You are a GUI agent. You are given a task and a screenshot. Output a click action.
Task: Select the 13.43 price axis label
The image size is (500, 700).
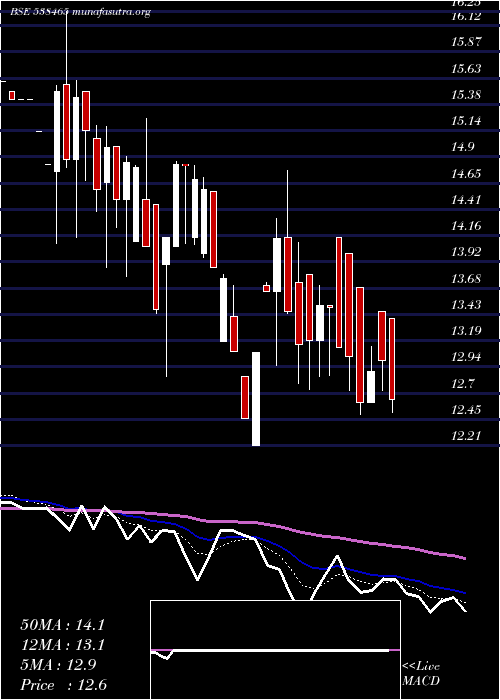(467, 305)
